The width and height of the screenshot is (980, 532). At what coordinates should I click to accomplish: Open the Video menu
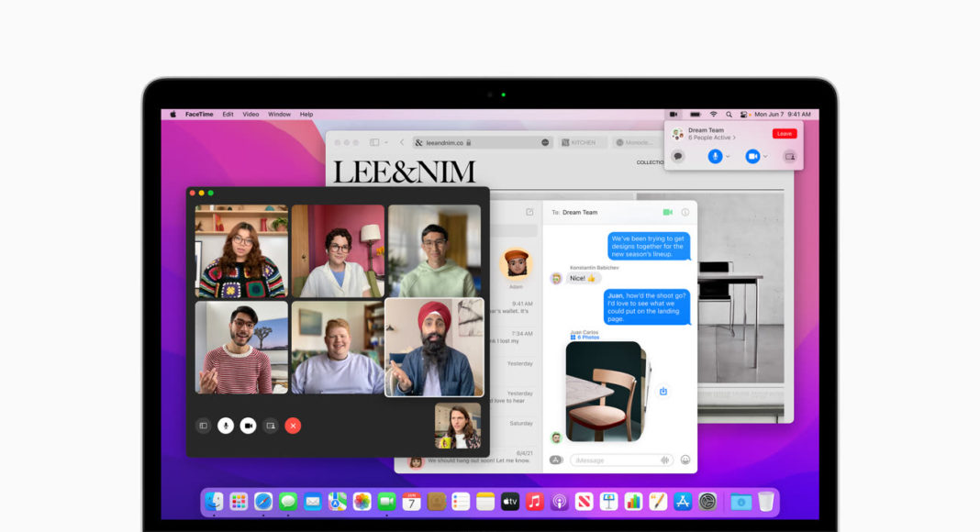[251, 115]
